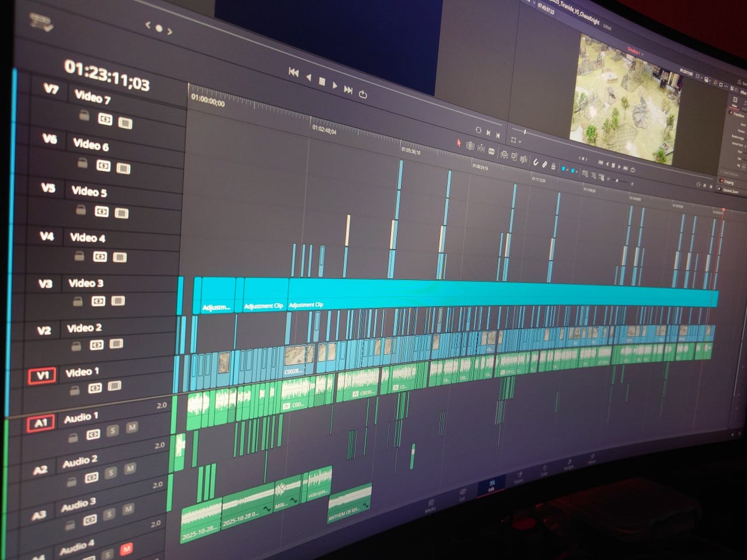Stop playback in source viewer

tap(322, 81)
